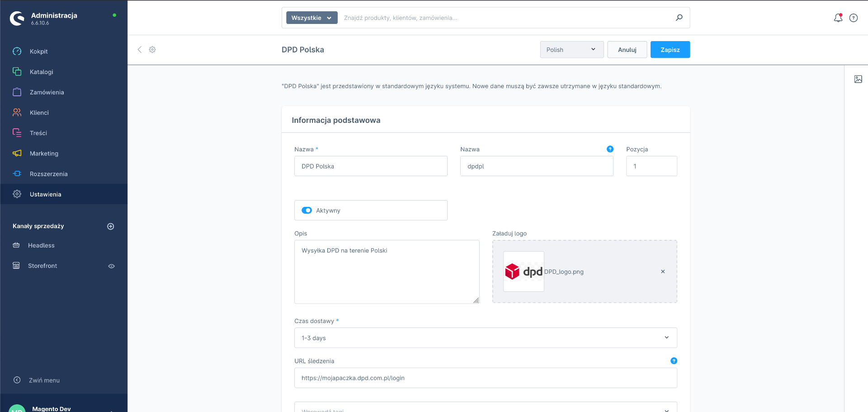The height and width of the screenshot is (412, 868).
Task: Add a sales channel with plus icon
Action: point(110,226)
